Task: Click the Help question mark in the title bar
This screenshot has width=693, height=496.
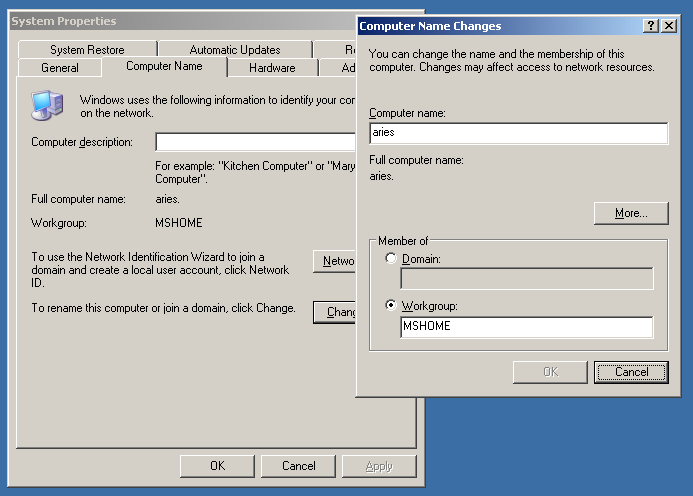Action: tap(651, 26)
